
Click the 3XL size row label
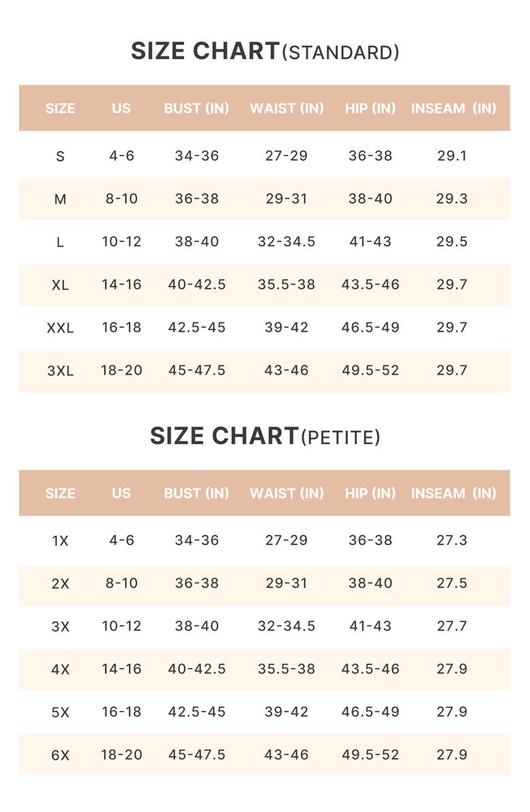(60, 371)
